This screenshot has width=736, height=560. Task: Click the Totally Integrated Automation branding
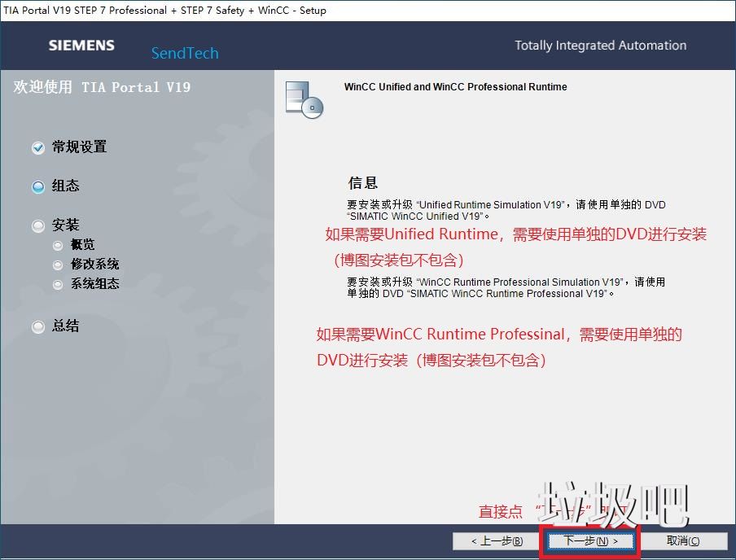tap(600, 46)
